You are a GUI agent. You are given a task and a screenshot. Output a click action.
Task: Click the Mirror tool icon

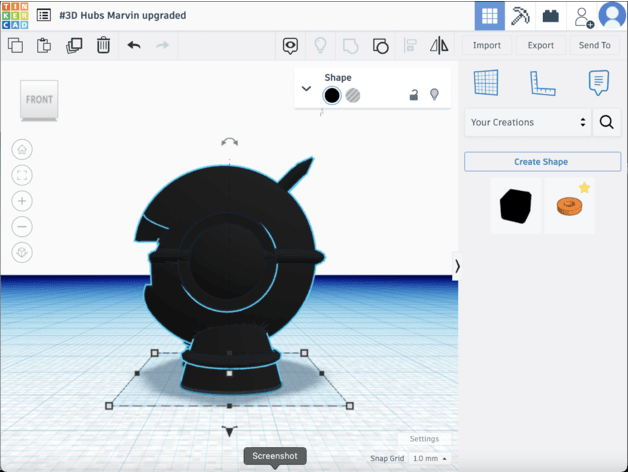439,45
